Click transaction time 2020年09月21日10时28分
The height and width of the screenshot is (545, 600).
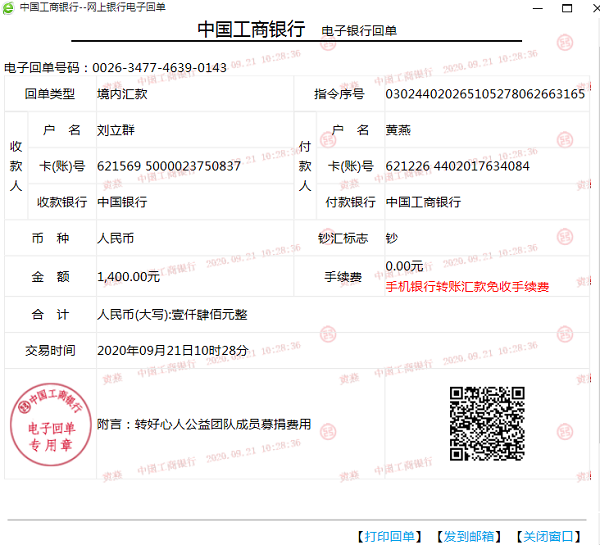[x=173, y=351]
